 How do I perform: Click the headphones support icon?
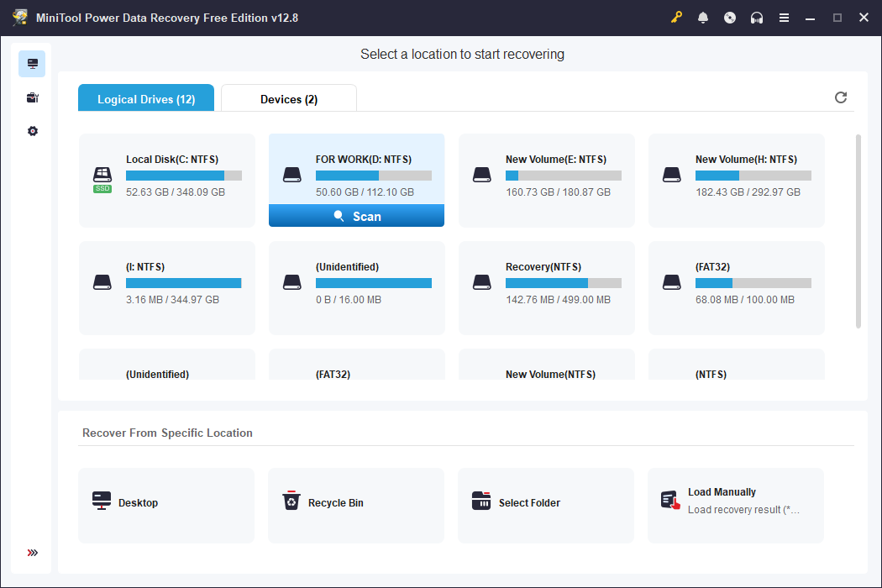pyautogui.click(x=757, y=17)
